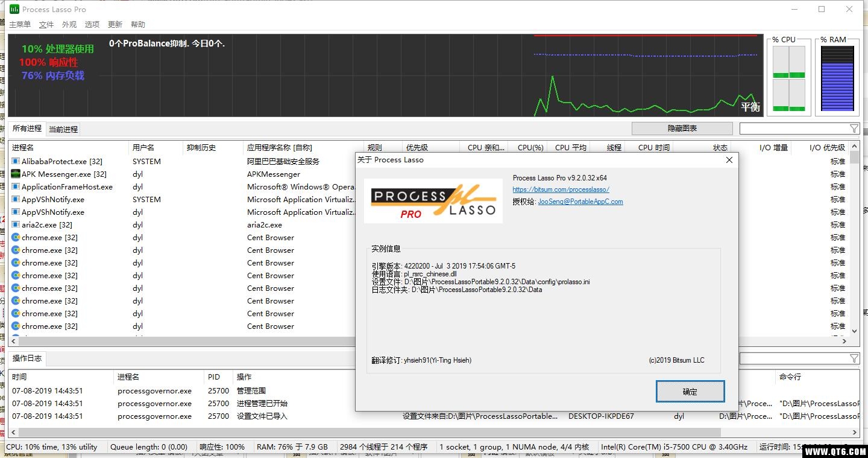868x458 pixels.
Task: Open the bitsum.com/processlasso link
Action: pos(561,189)
